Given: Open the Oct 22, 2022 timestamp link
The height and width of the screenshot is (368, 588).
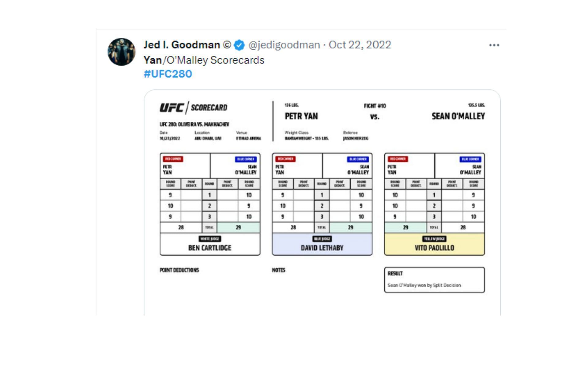Looking at the screenshot, I should point(360,45).
